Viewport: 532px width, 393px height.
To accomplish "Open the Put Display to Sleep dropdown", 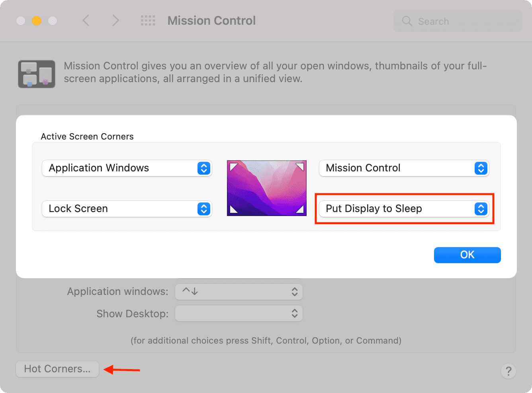I will click(x=404, y=209).
